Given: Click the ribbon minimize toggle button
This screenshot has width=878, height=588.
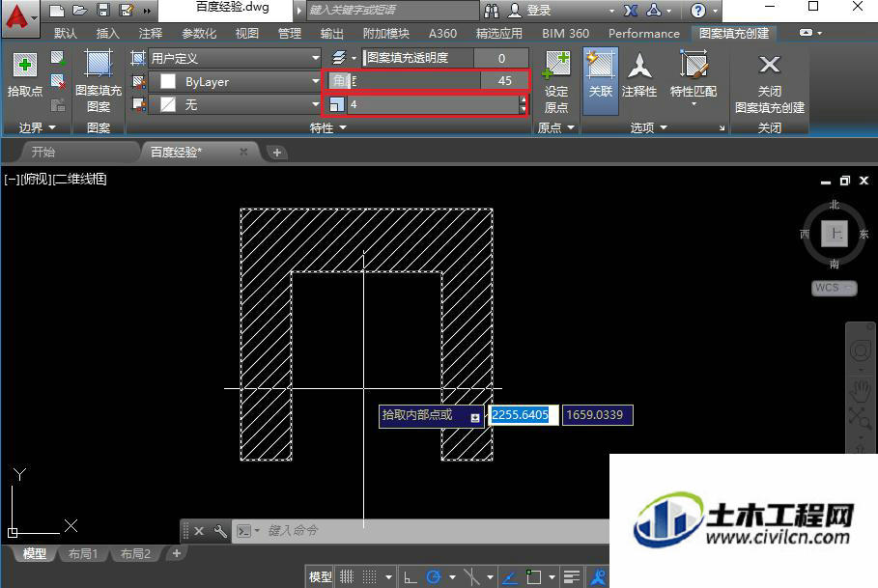Looking at the screenshot, I should [x=806, y=33].
